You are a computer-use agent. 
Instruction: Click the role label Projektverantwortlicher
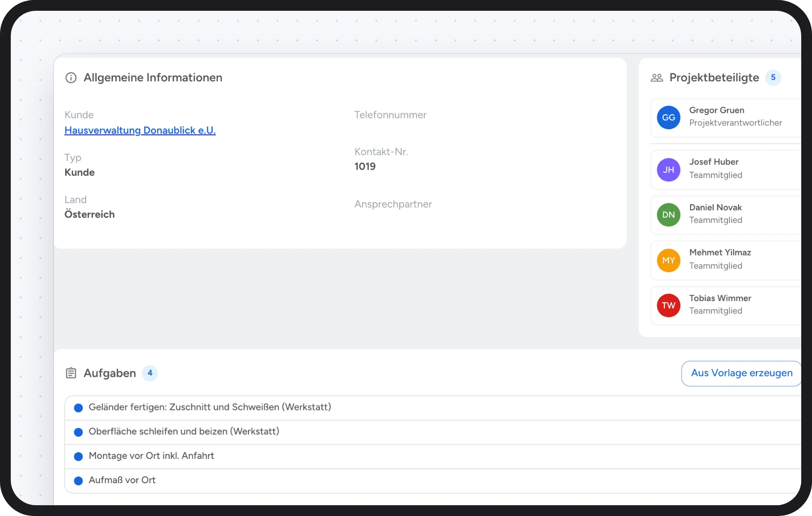coord(736,123)
